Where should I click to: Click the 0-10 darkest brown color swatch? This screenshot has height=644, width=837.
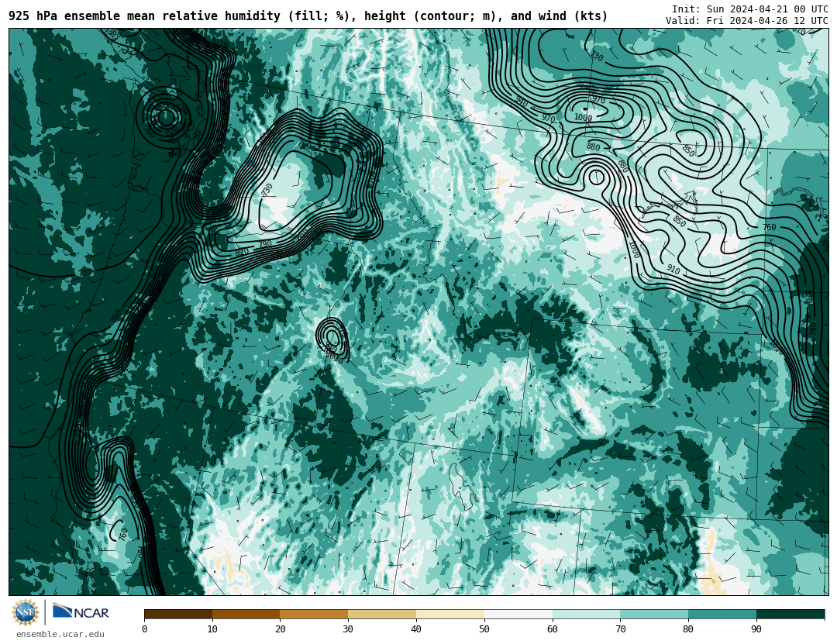(x=178, y=615)
